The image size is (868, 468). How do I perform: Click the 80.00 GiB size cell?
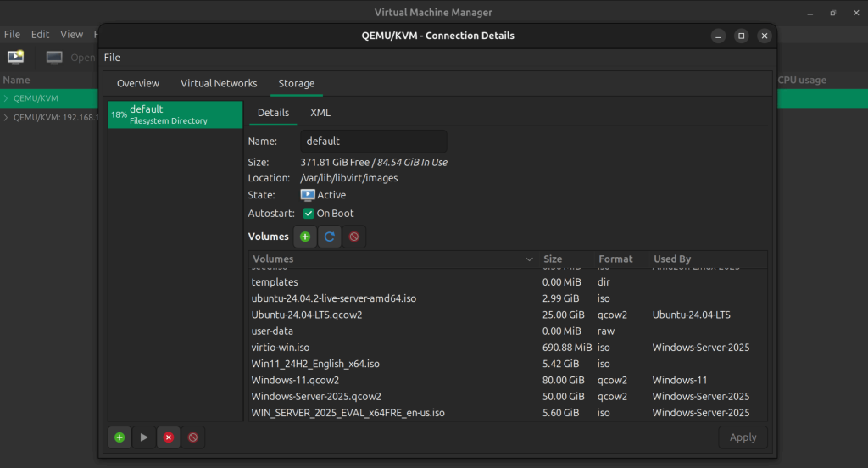pyautogui.click(x=563, y=381)
